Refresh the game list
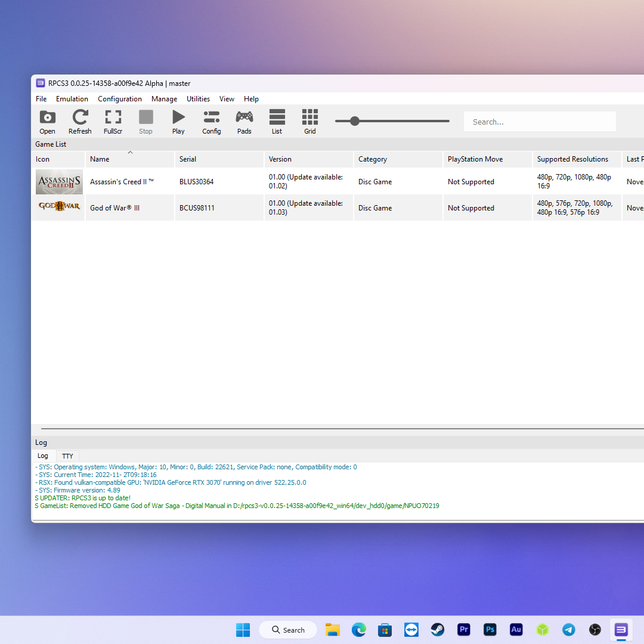 [x=80, y=122]
